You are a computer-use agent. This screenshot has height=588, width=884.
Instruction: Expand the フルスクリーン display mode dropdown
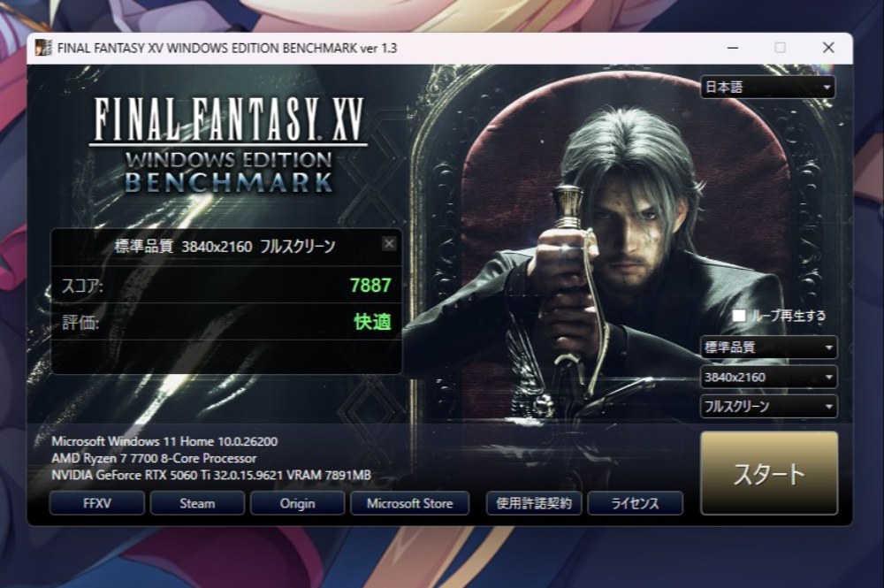coord(768,406)
